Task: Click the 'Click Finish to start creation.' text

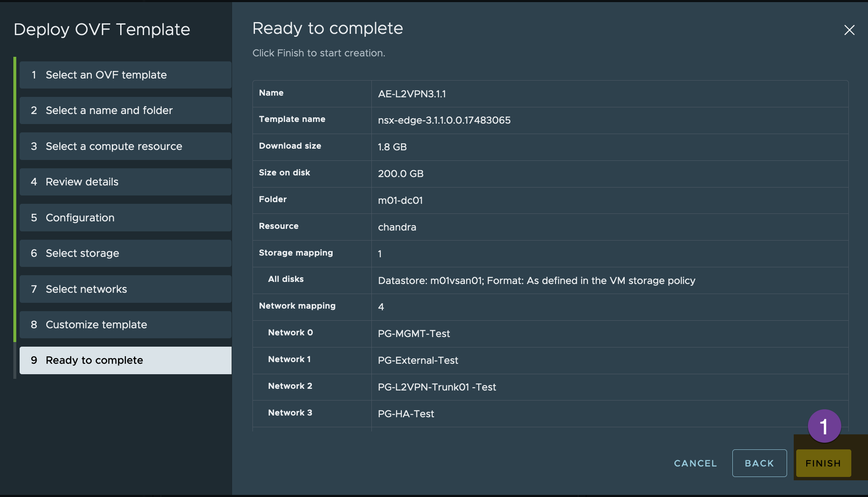Action: pos(319,53)
